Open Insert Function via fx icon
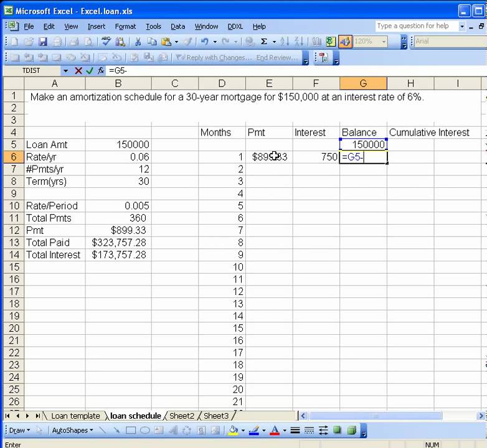This screenshot has height=448, width=487. tap(101, 71)
